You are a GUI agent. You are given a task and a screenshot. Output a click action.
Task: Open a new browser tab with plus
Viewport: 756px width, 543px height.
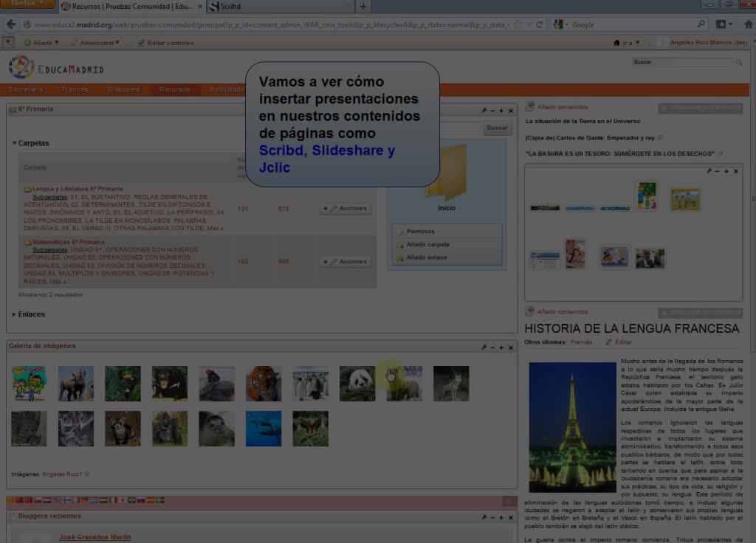click(363, 6)
